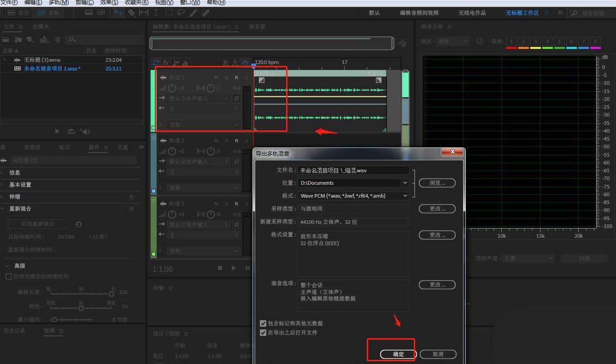The image size is (616, 364).
Task: Select the Lasso selection tool
Action: point(181,13)
